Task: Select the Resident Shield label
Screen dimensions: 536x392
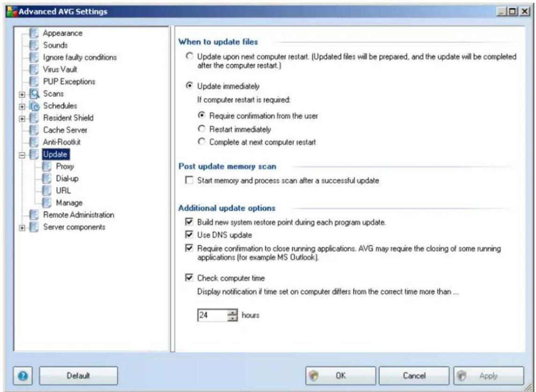Action: tap(68, 118)
